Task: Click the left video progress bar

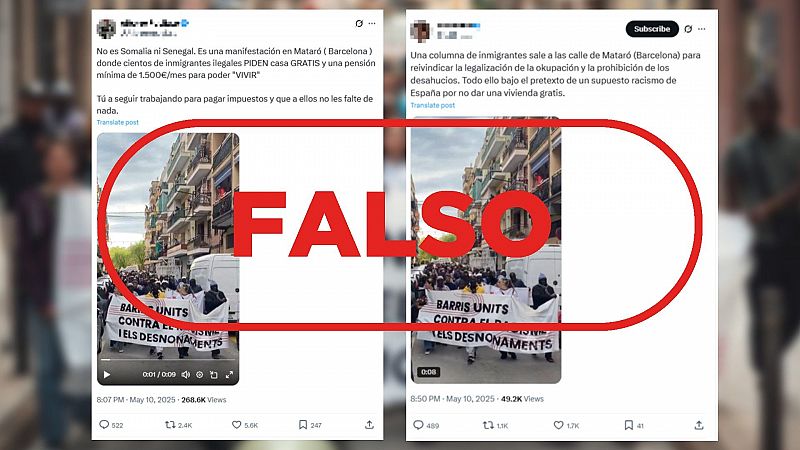Action: [168, 360]
